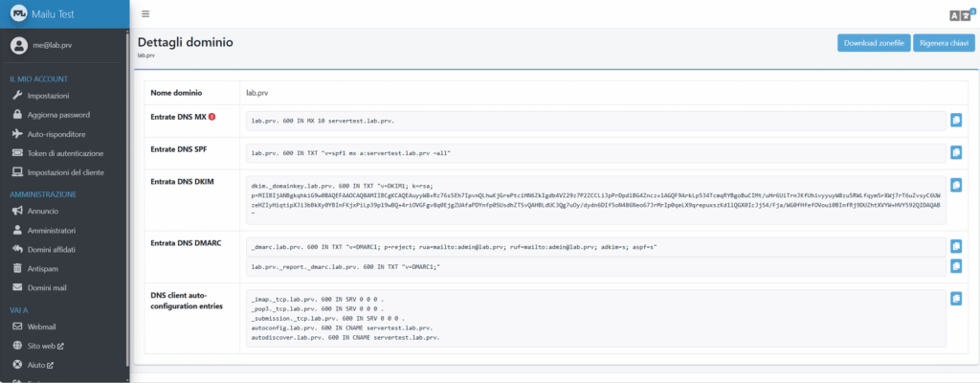
Task: Copy the DKIM DNS entry
Action: click(x=956, y=185)
